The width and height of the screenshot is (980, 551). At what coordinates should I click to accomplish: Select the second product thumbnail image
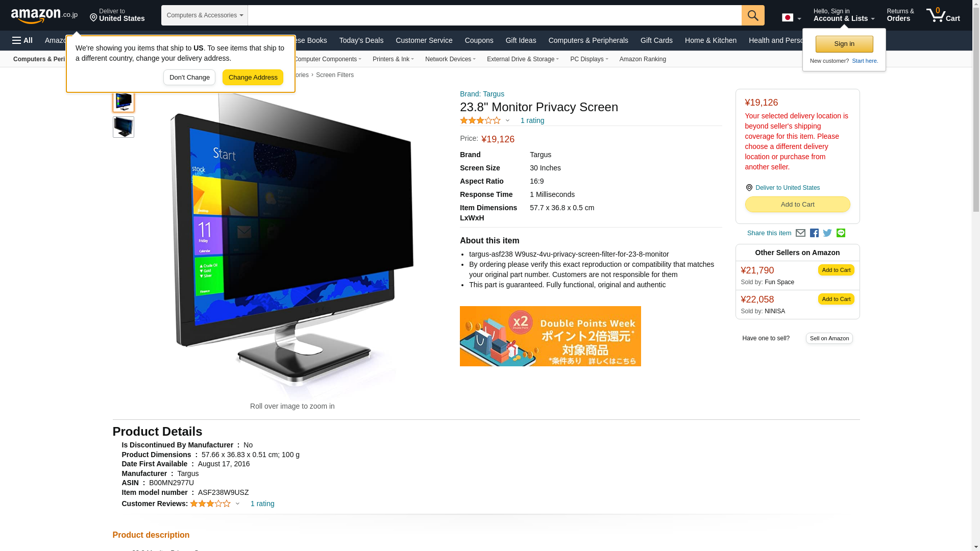[x=124, y=127]
